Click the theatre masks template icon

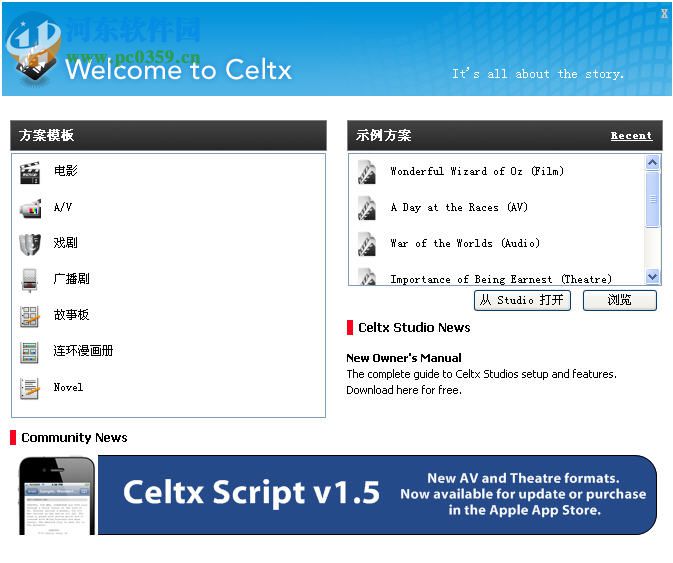pos(30,245)
